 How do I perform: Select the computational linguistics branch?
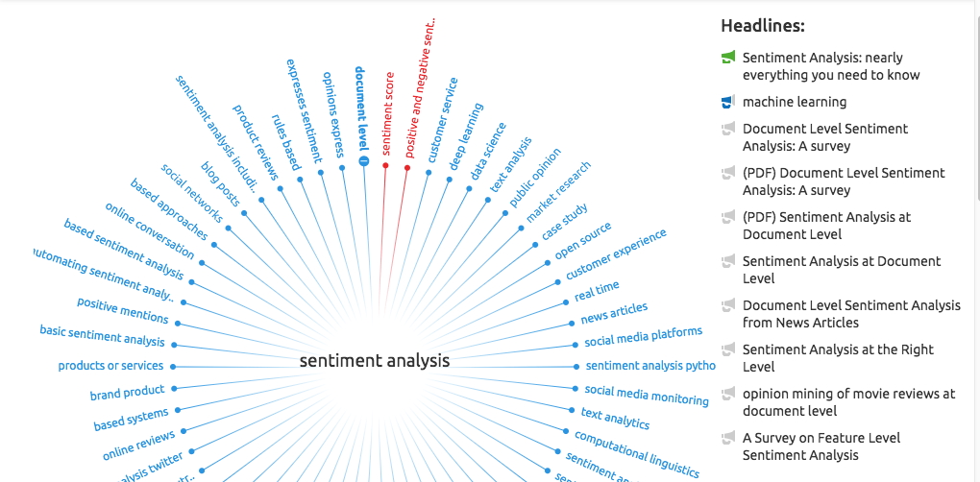click(x=637, y=453)
